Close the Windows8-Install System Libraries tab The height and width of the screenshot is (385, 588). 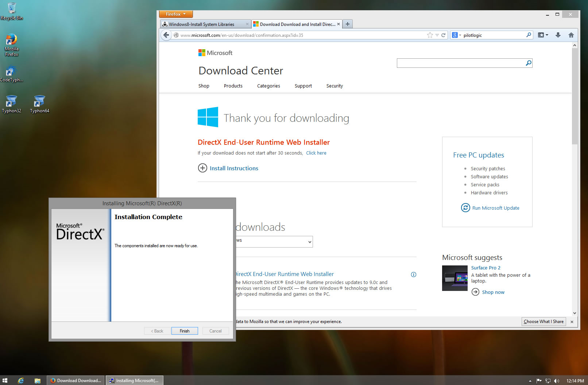pyautogui.click(x=247, y=24)
